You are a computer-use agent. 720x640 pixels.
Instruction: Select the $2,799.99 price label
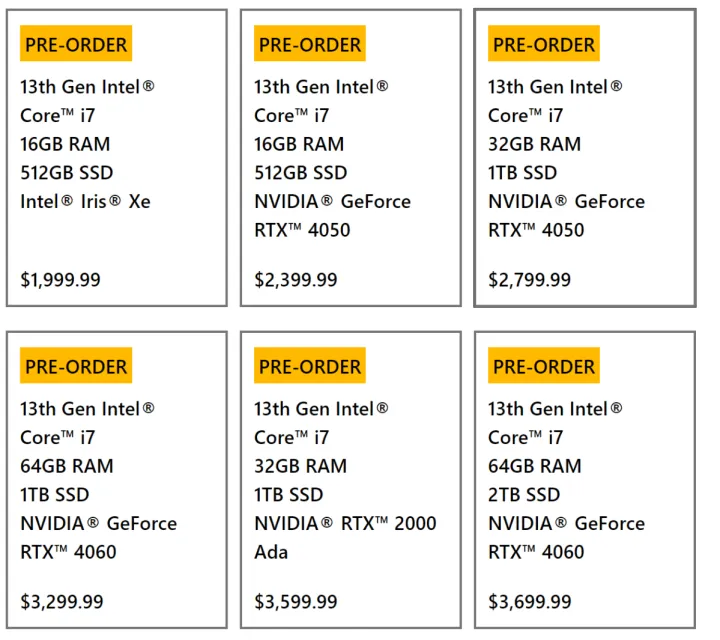[x=529, y=280]
